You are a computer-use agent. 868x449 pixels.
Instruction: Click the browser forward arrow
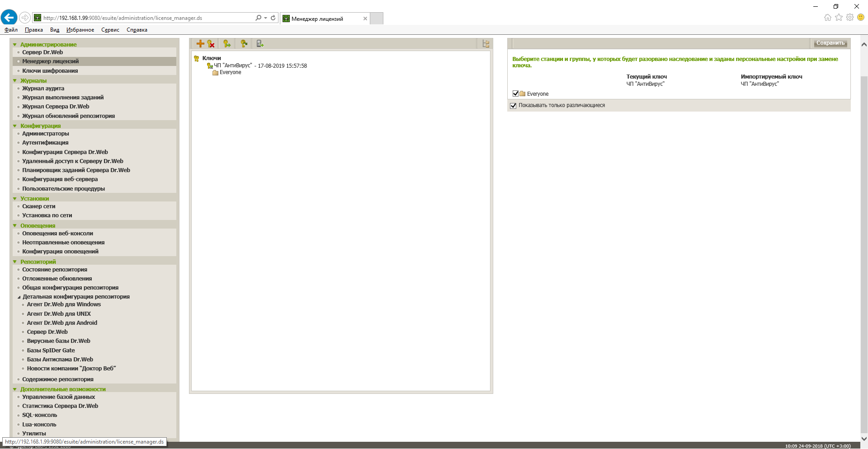[25, 18]
